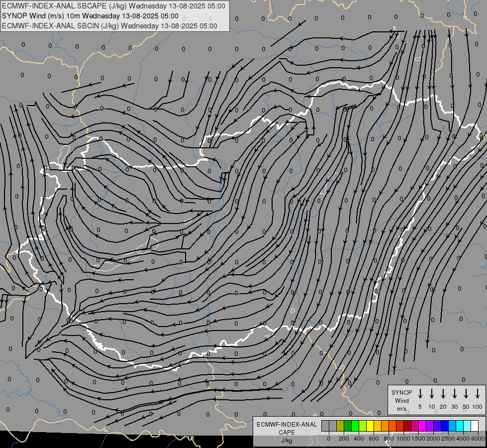Click the wind arrow above the 50 m/s label
Screen dimensions: 487x448
(x=466, y=393)
